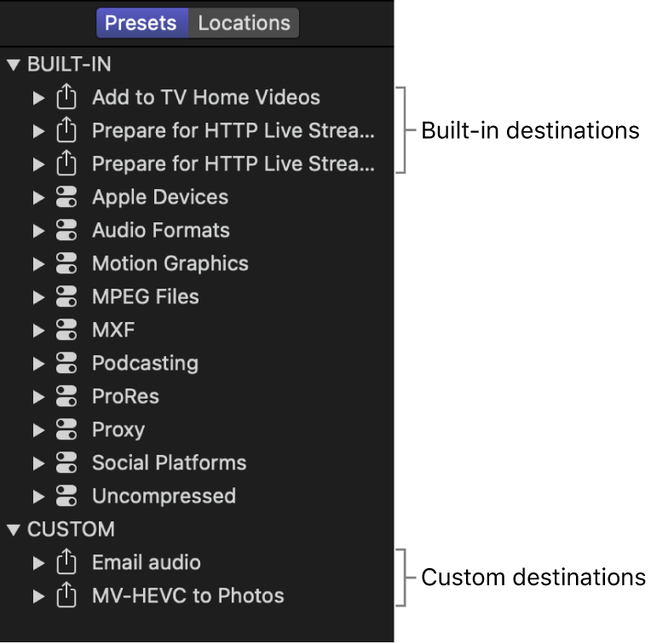Screen dimensions: 651x644
Task: Select the MV-HEVC to Photos destination
Action: [187, 595]
